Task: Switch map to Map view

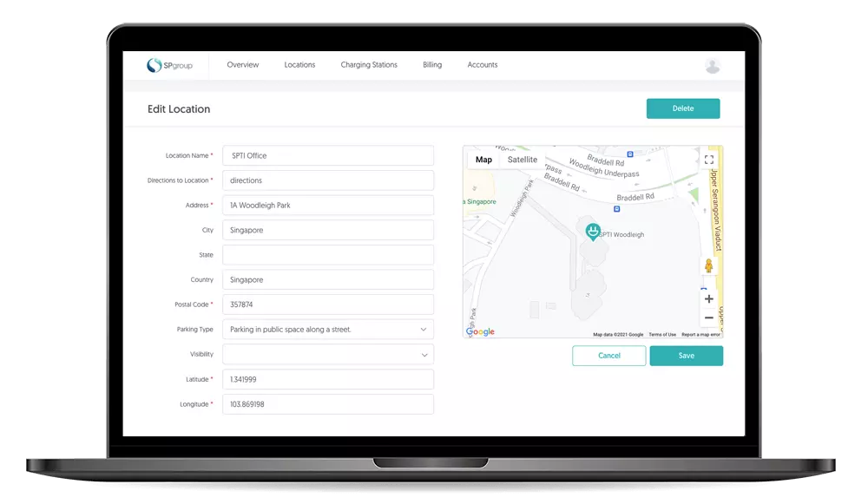Action: pyautogui.click(x=483, y=160)
